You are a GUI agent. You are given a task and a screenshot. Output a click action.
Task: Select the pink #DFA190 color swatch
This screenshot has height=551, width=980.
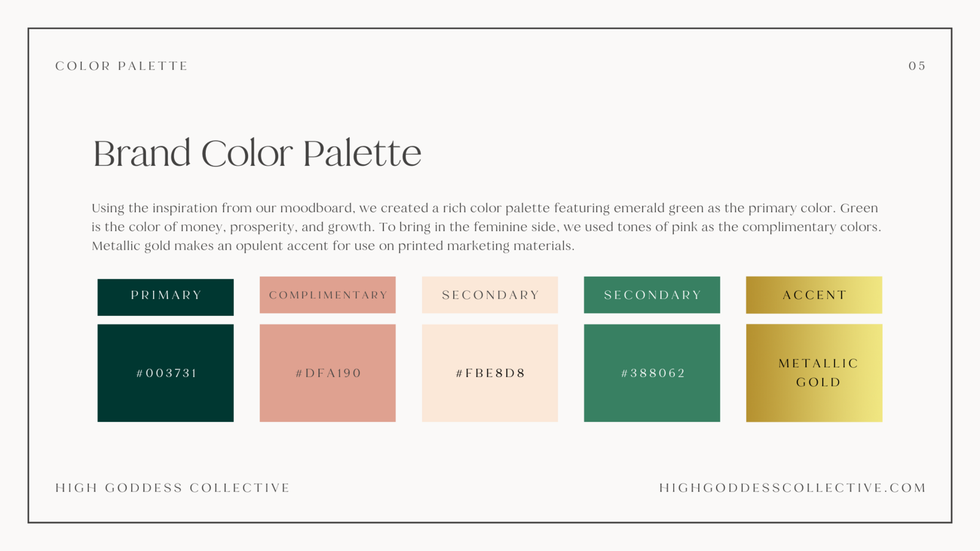(328, 373)
